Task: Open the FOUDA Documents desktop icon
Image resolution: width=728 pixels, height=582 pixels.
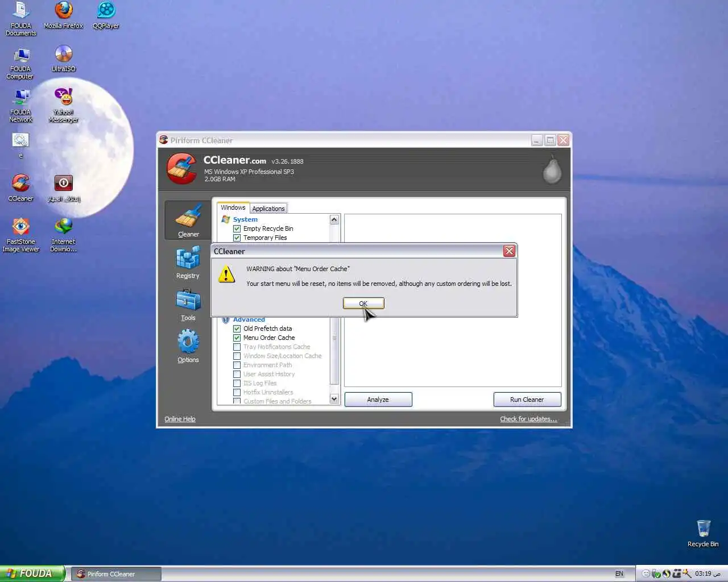Action: point(21,19)
